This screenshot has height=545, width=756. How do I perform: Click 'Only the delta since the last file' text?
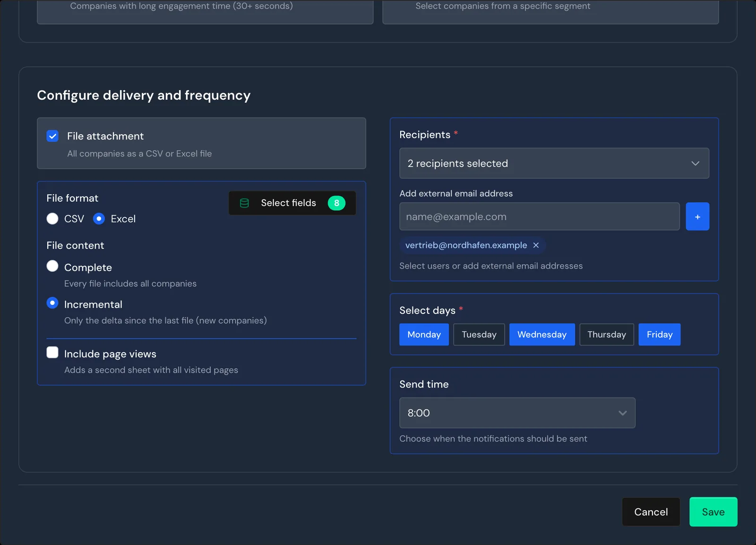click(165, 320)
